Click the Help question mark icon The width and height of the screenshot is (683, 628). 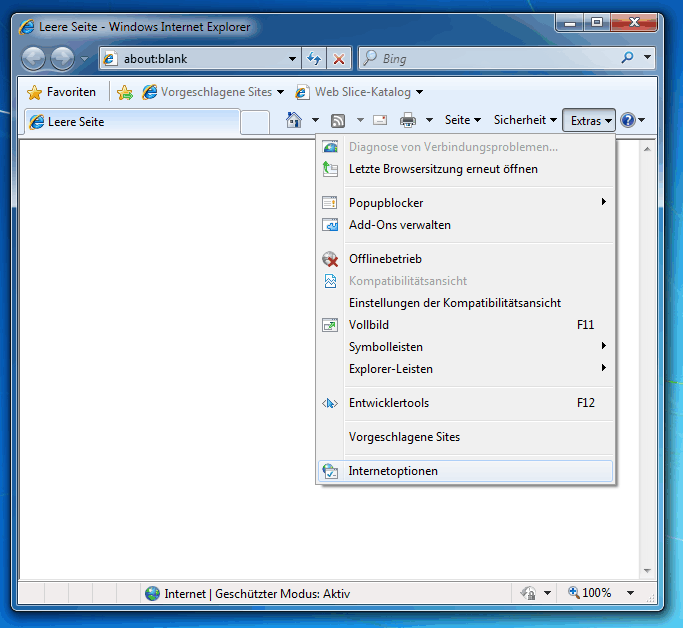click(627, 120)
